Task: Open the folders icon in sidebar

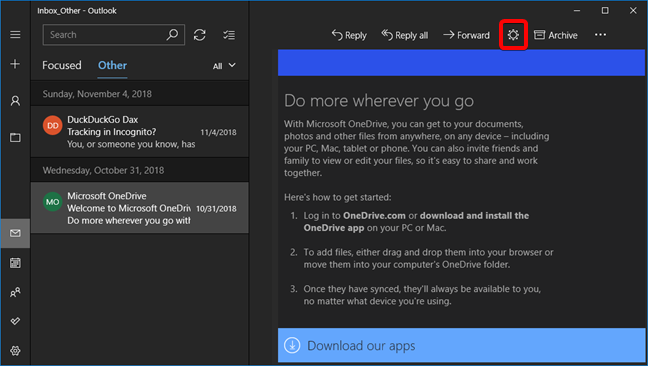Action: point(15,138)
